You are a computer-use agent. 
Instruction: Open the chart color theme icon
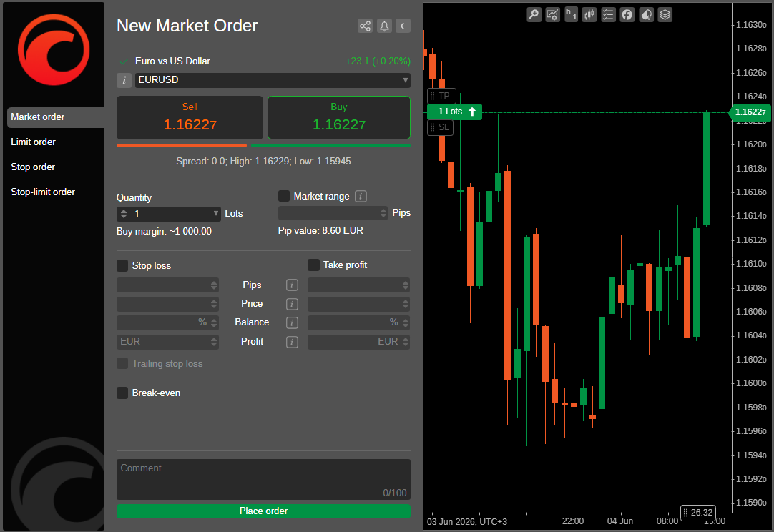(x=646, y=15)
